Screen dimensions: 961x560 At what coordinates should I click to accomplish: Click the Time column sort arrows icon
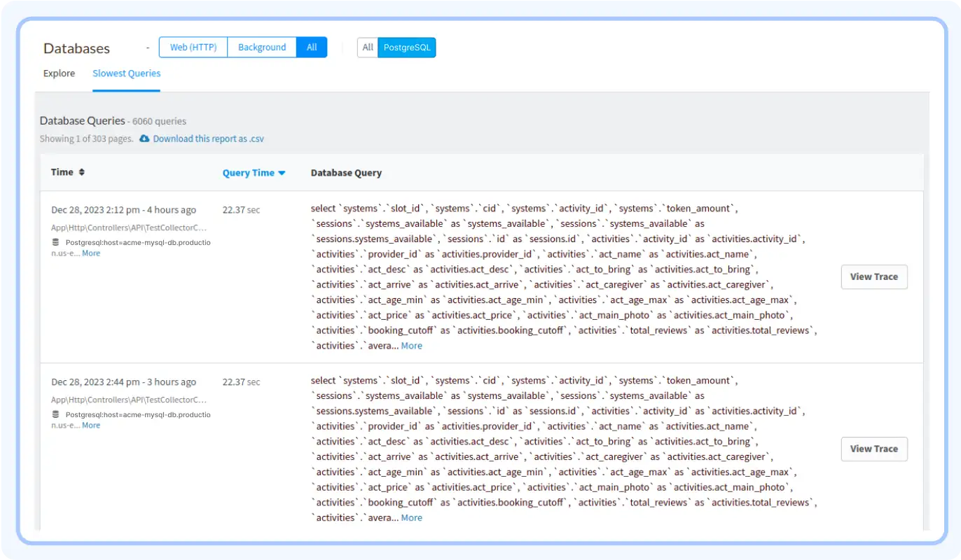click(81, 172)
